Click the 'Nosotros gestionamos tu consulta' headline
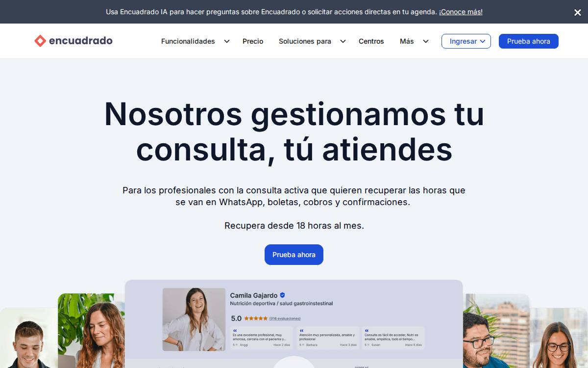 coord(294,131)
